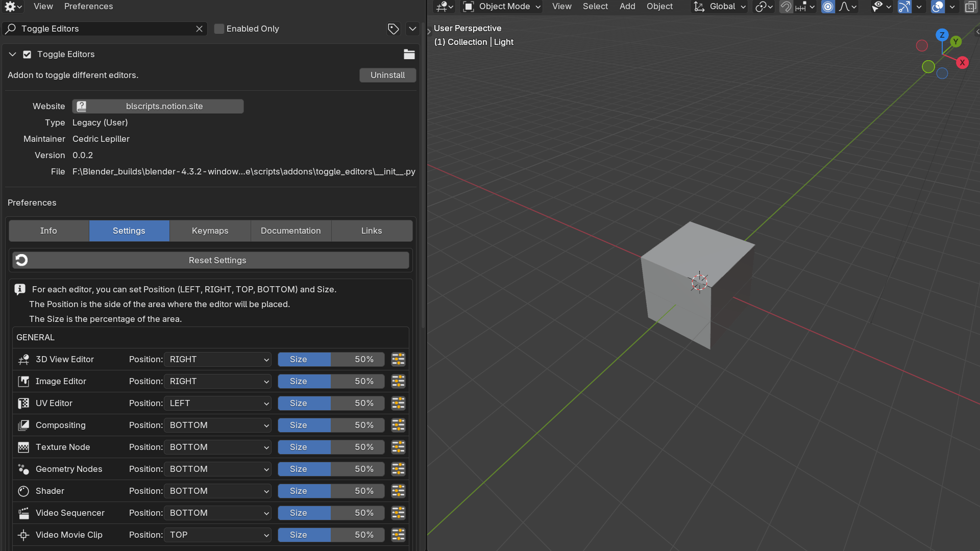This screenshot has height=551, width=980.
Task: Click the addon tag filter icon
Action: click(x=393, y=29)
